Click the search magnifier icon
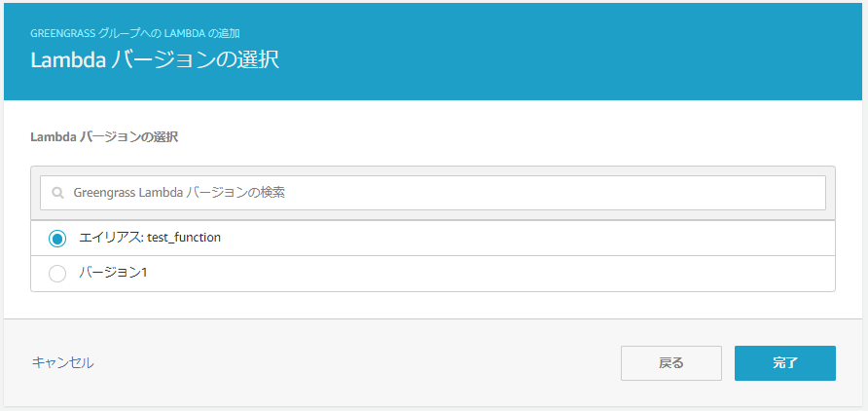Image resolution: width=868 pixels, height=411 pixels. coord(57,193)
